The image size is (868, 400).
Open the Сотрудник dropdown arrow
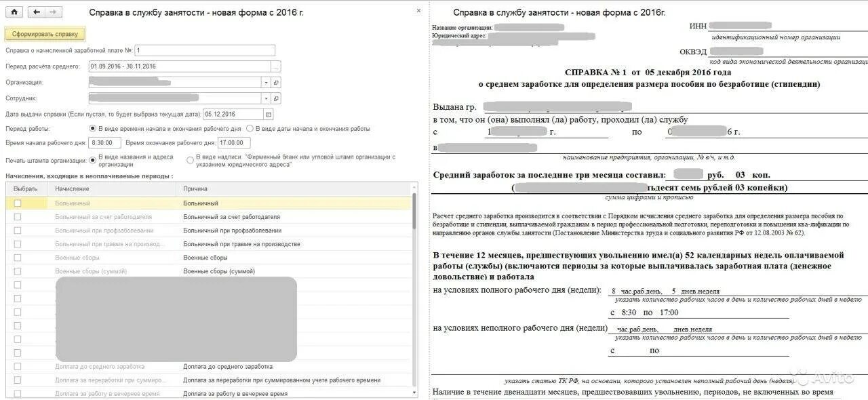point(266,98)
